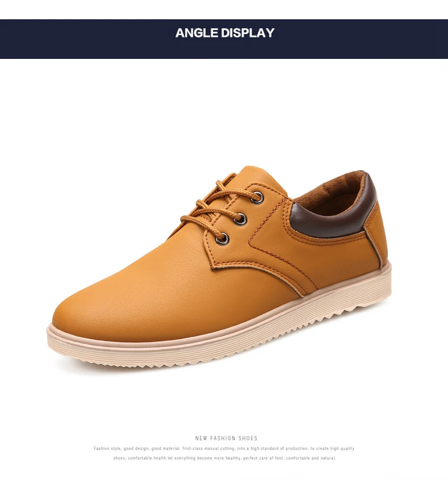Click the 'shoes, comfortable health' text line

225,458
